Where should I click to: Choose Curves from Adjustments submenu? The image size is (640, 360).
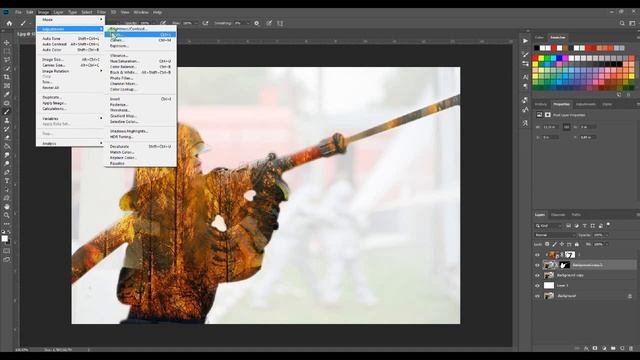(140, 40)
